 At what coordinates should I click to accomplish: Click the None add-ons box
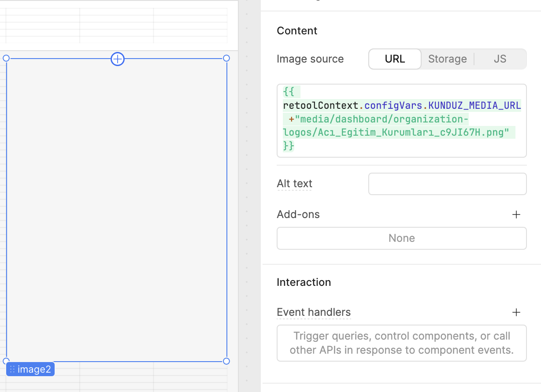[x=402, y=238]
